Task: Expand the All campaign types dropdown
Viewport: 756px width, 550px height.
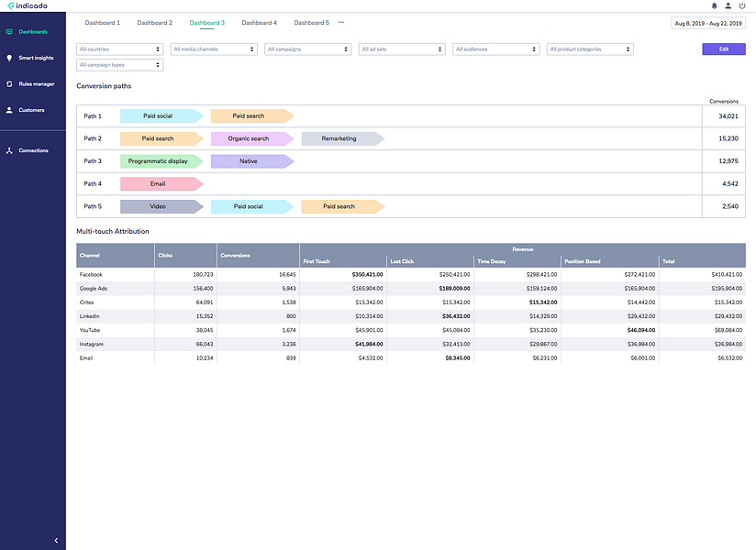Action: (119, 65)
